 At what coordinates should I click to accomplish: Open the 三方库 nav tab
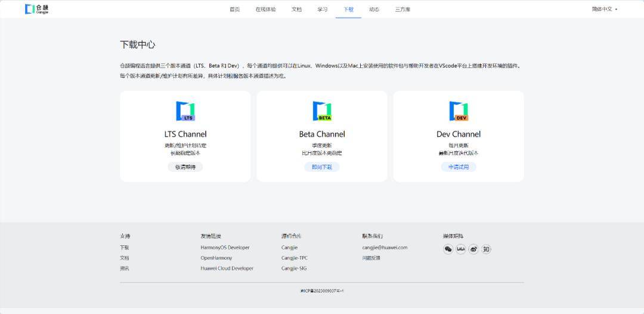(x=402, y=10)
